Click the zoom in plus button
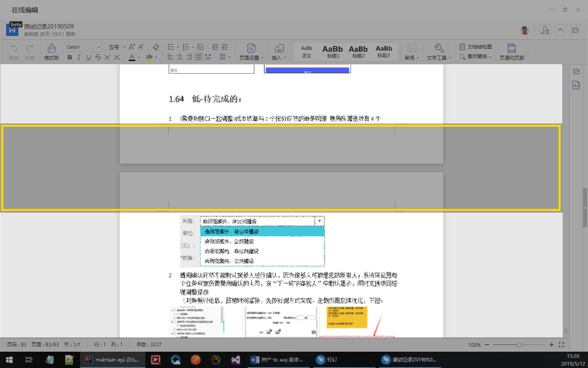 (x=551, y=345)
